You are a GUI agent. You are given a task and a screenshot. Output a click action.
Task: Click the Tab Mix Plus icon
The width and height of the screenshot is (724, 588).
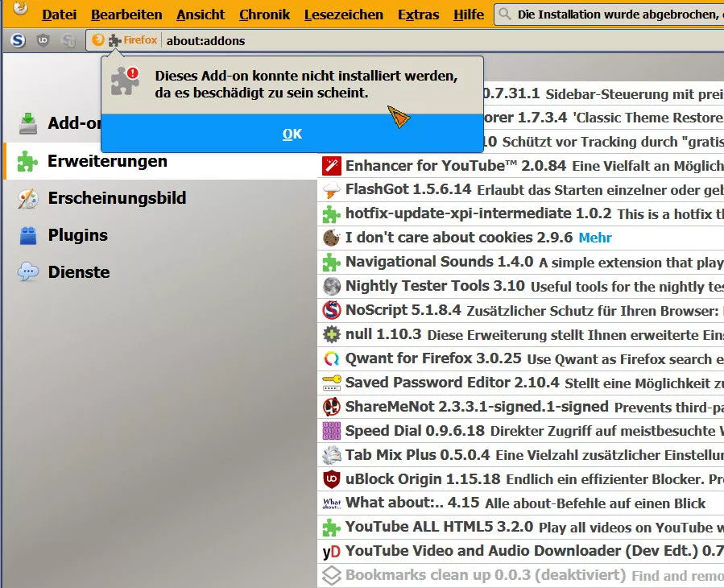(x=332, y=455)
